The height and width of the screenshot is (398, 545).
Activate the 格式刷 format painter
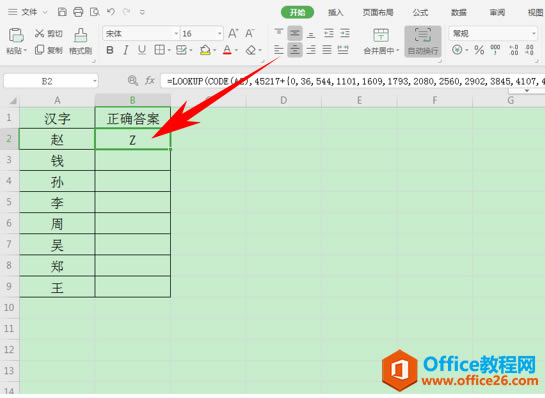coord(81,42)
